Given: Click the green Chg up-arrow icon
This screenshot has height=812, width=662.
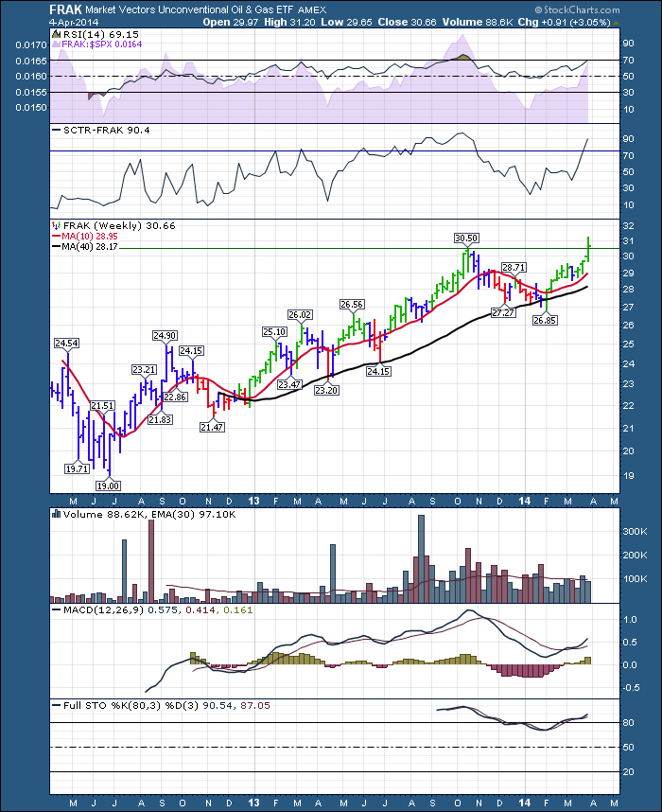Looking at the screenshot, I should click(x=616, y=23).
